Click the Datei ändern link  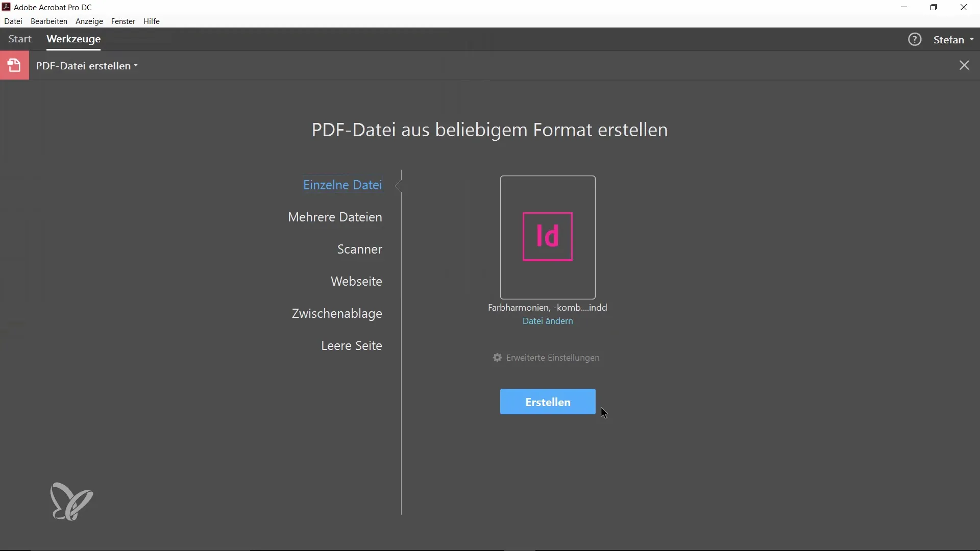tap(548, 321)
